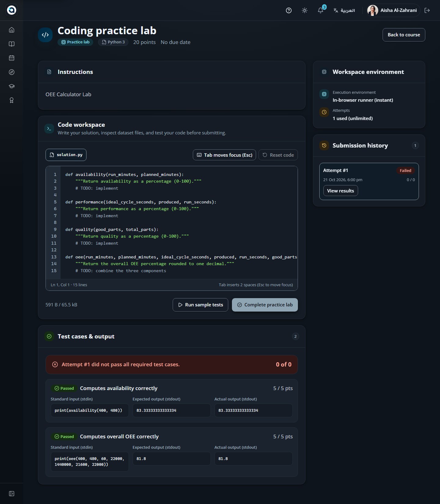The width and height of the screenshot is (440, 504).
Task: Switch language to العربية
Action: tap(344, 10)
